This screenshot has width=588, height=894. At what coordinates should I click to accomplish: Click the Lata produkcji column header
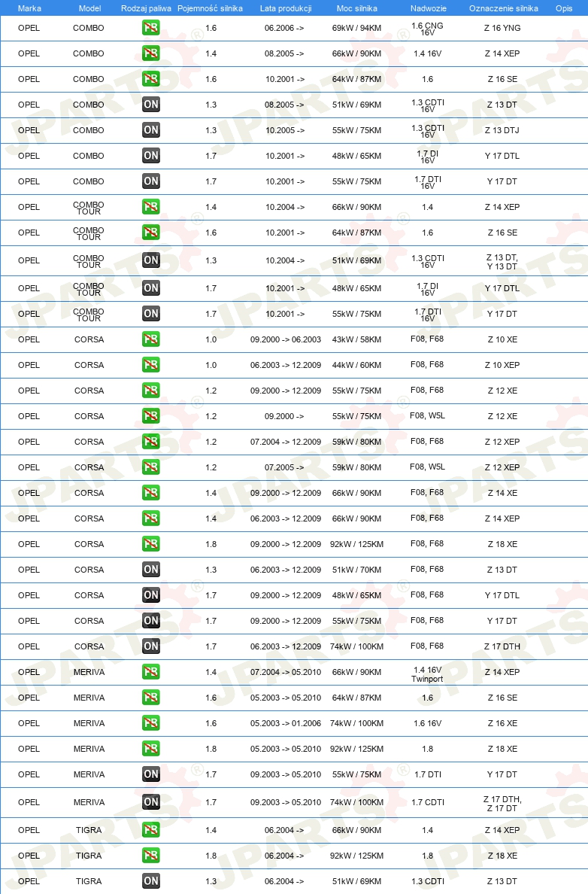[286, 8]
